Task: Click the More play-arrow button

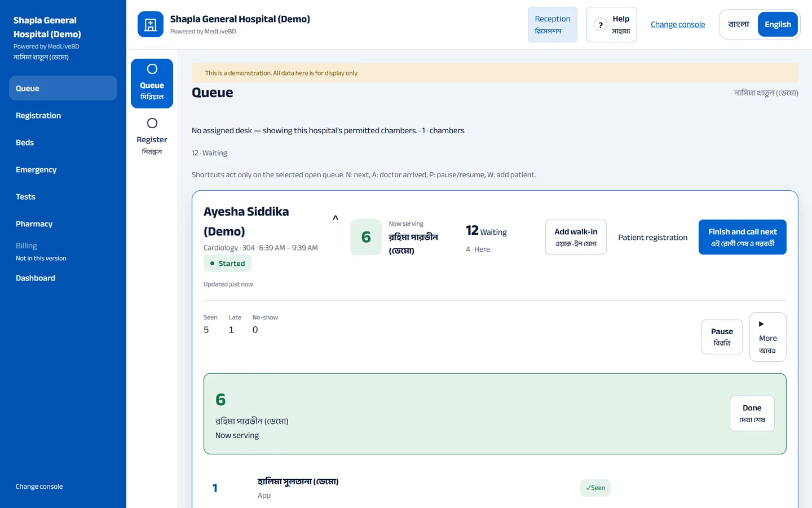Action: pyautogui.click(x=767, y=337)
